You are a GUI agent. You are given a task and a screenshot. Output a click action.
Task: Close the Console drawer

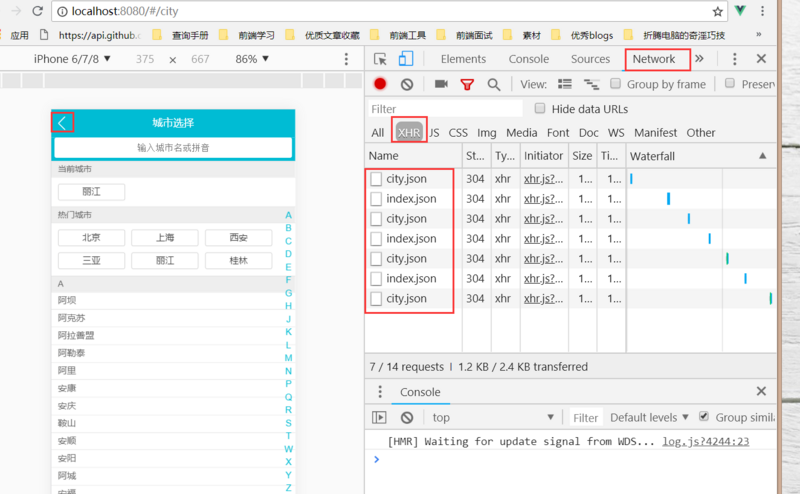tap(761, 391)
